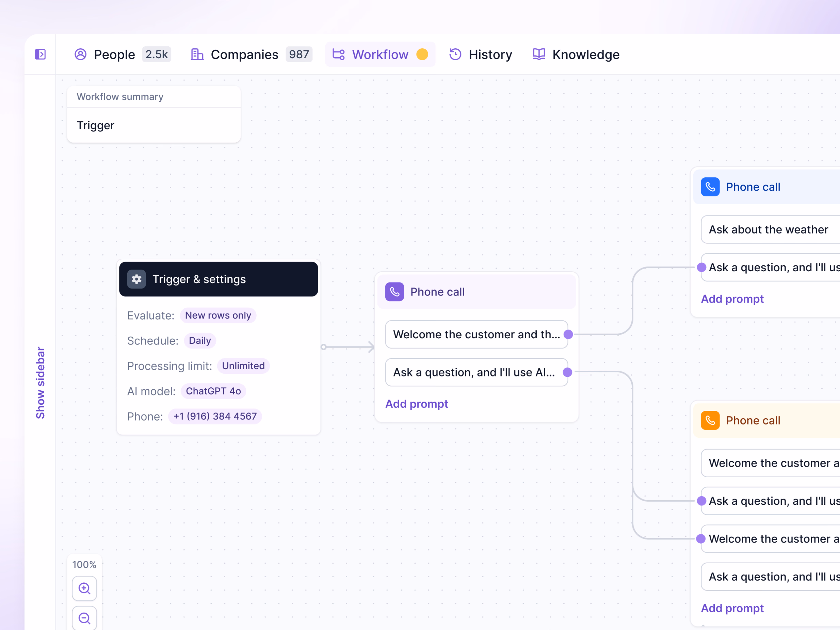Open Welcome the customer and th... prompt
Viewport: 840px width, 630px height.
click(x=476, y=334)
